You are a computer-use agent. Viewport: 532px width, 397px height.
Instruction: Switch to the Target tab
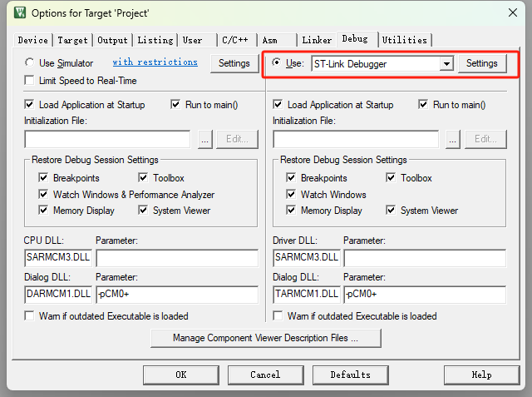coord(72,40)
